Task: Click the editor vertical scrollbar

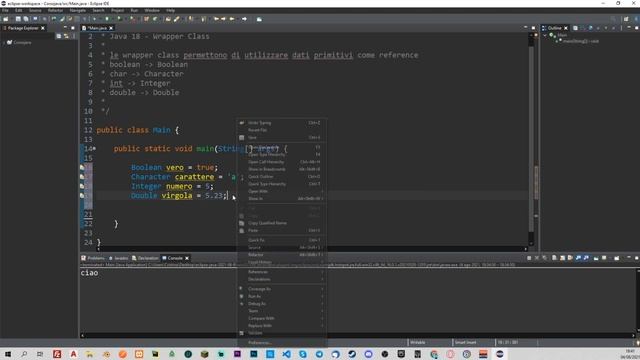Action: pos(531,139)
